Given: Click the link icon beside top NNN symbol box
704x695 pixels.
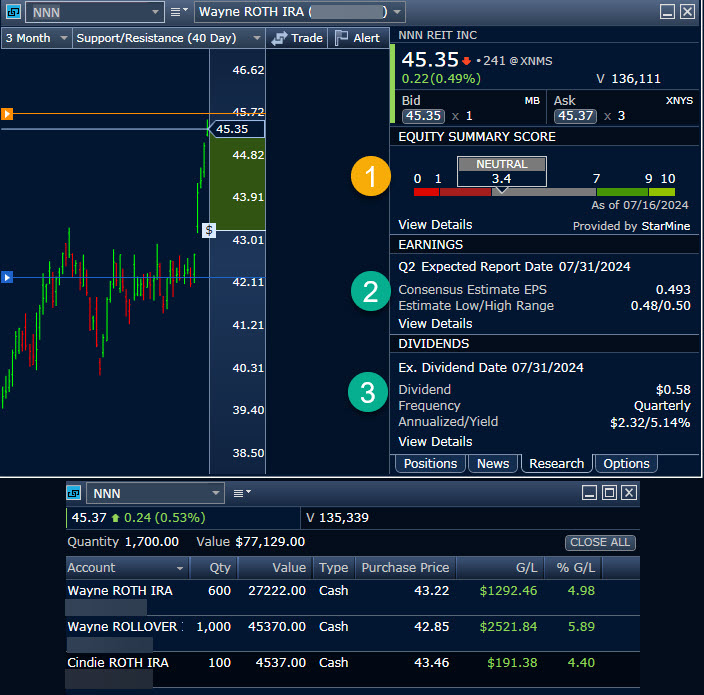Looking at the screenshot, I should [x=12, y=12].
